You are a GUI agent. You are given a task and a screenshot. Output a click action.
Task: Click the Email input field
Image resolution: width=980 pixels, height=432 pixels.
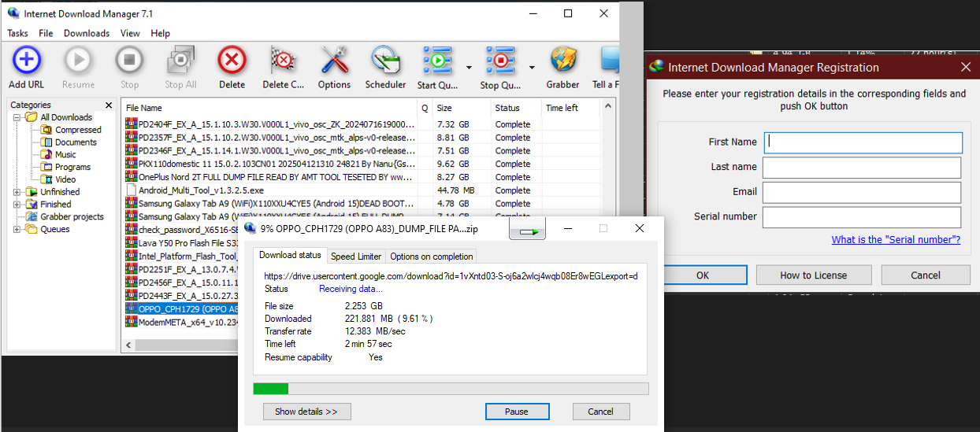[862, 192]
